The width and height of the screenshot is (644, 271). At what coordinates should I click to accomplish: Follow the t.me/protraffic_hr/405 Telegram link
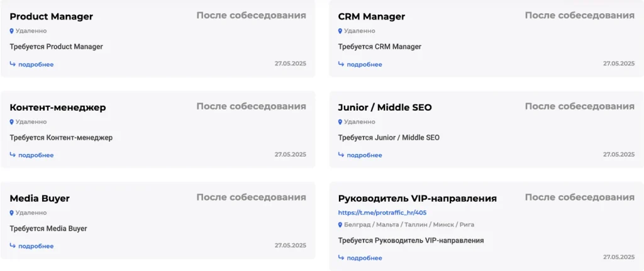point(382,213)
